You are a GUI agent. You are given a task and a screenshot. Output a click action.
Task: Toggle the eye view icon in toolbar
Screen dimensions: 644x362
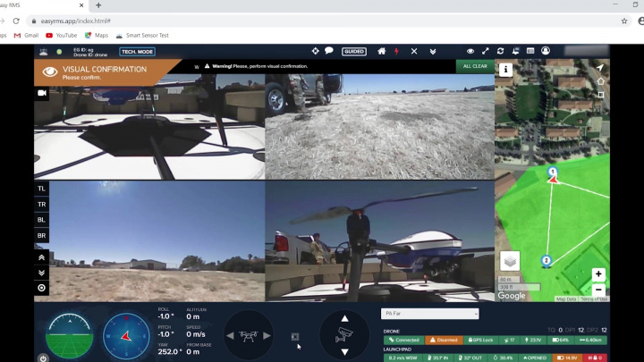point(470,51)
